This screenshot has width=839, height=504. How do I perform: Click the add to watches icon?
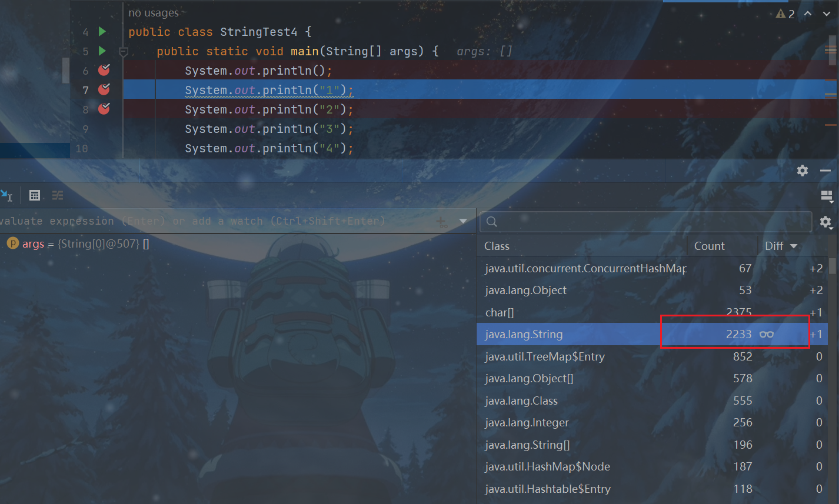[x=441, y=222]
